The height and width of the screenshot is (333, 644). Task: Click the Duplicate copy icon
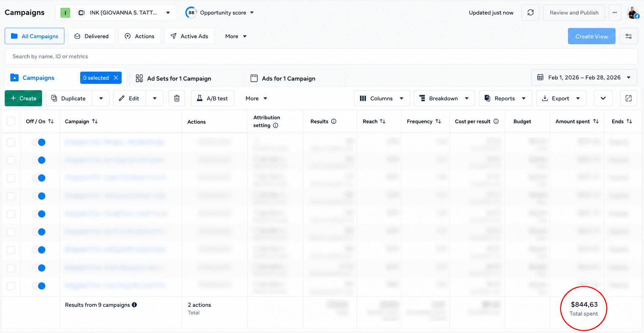tap(54, 98)
